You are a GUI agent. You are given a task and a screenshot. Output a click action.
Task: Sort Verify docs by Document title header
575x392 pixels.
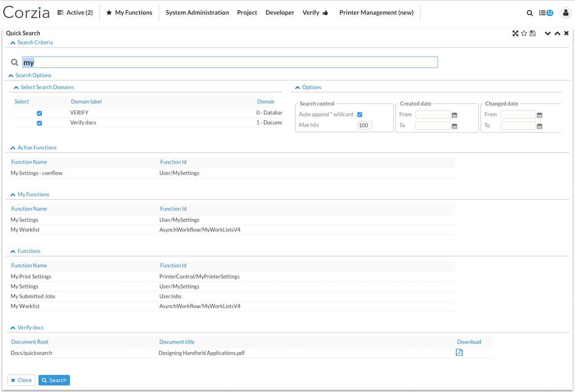point(177,342)
